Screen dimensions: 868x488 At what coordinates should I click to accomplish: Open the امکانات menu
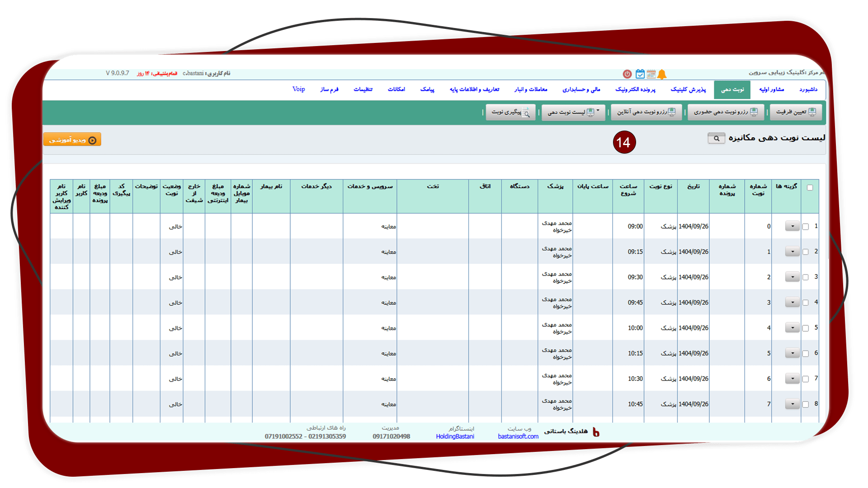[396, 89]
